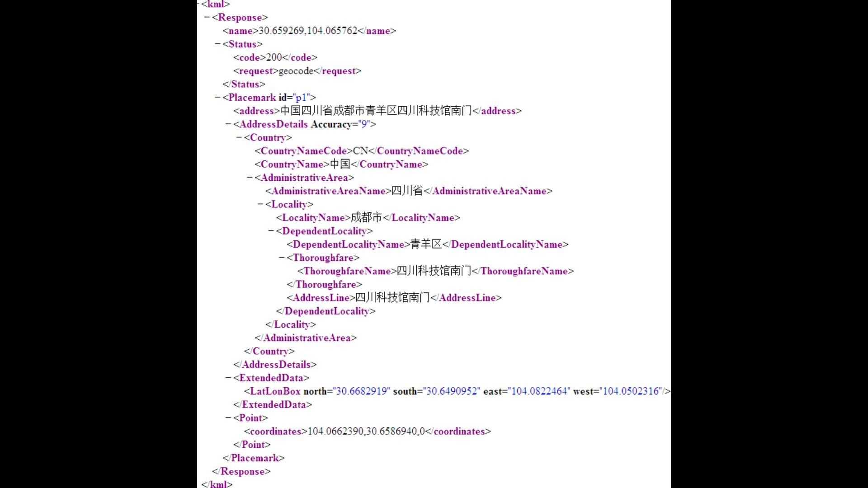Click the kml root element
The width and height of the screenshot is (868, 488).
click(x=215, y=4)
